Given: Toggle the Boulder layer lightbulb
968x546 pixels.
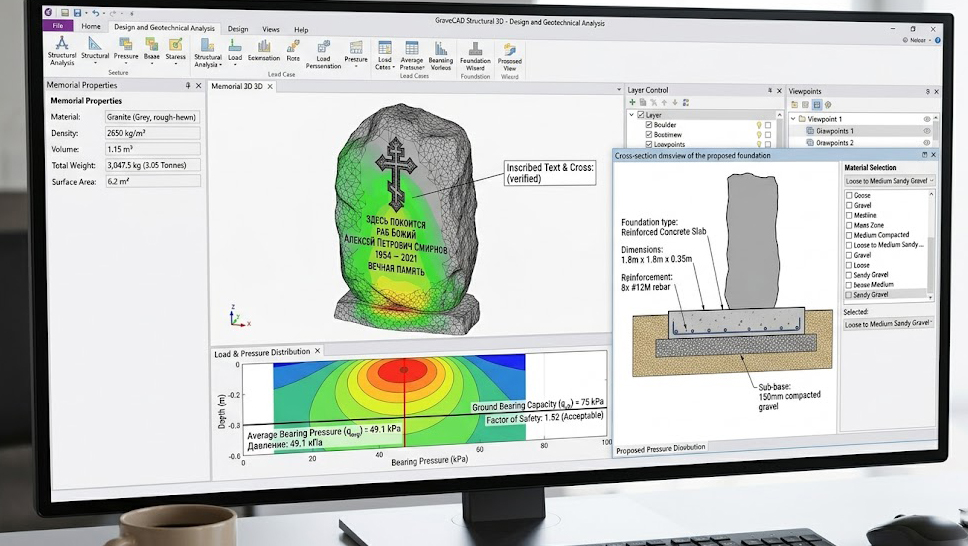Looking at the screenshot, I should pos(759,125).
